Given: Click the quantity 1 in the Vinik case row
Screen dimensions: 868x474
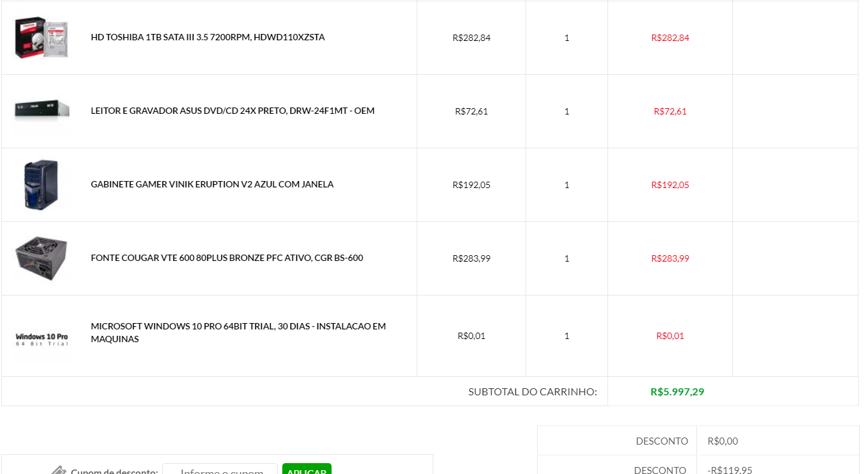Looking at the screenshot, I should point(567,185).
